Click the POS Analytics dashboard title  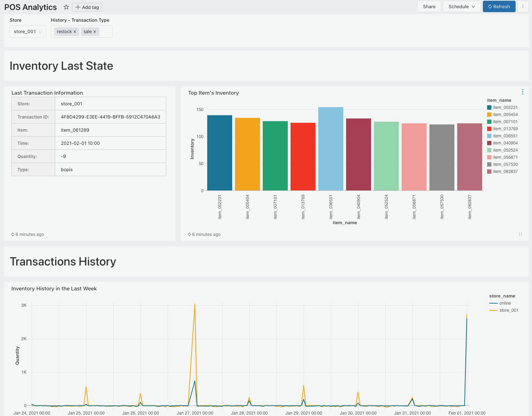pos(31,7)
